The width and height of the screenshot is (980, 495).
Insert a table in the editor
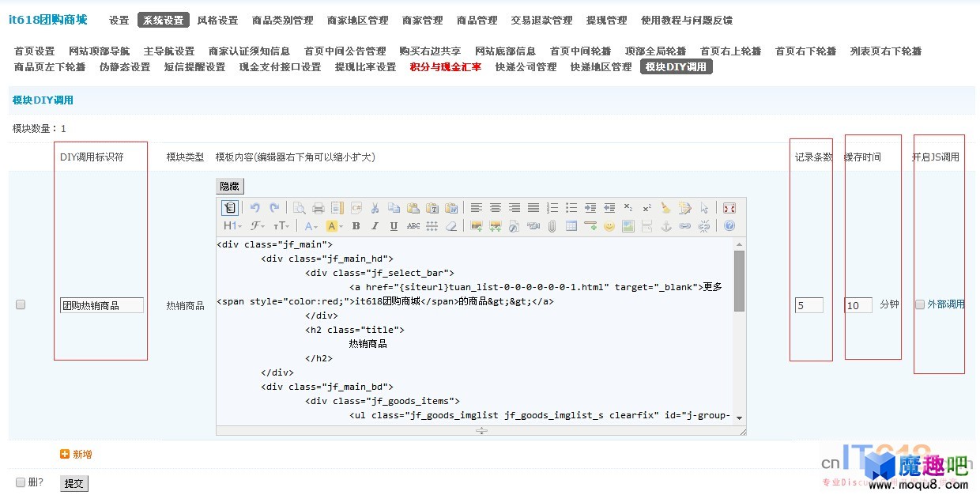click(571, 226)
